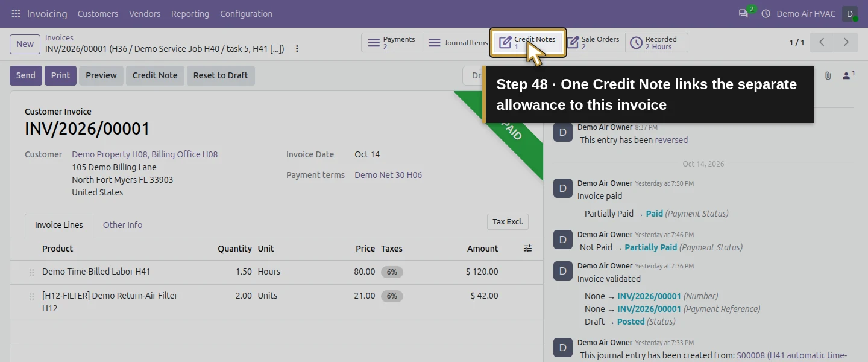Click the 21.00 price cell
Viewport: 868px width, 362px height.
tap(365, 296)
